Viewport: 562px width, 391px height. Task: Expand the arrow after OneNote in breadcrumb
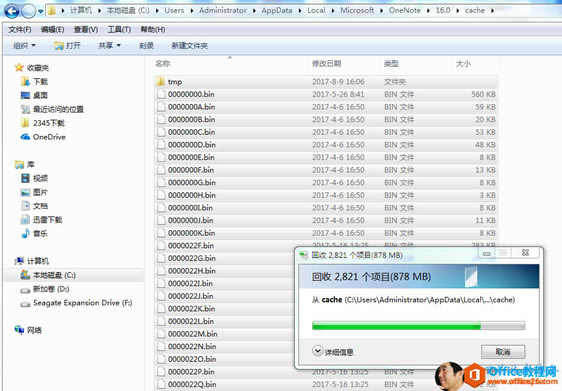428,11
